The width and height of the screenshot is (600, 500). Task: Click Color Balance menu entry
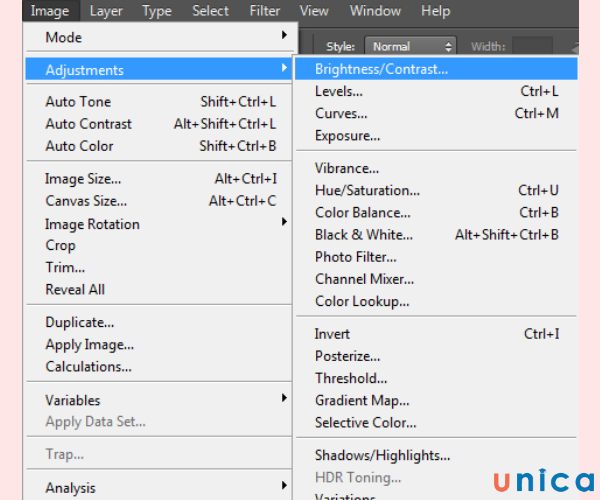(x=363, y=212)
